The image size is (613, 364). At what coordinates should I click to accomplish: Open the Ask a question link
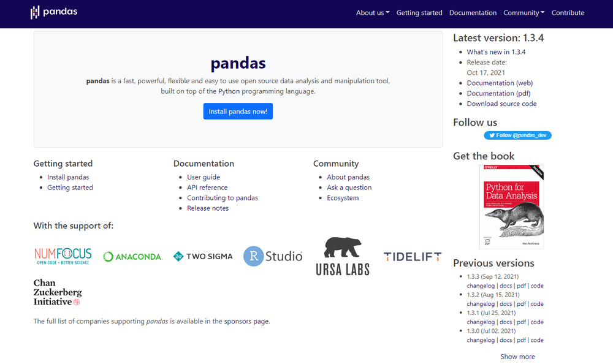[349, 188]
